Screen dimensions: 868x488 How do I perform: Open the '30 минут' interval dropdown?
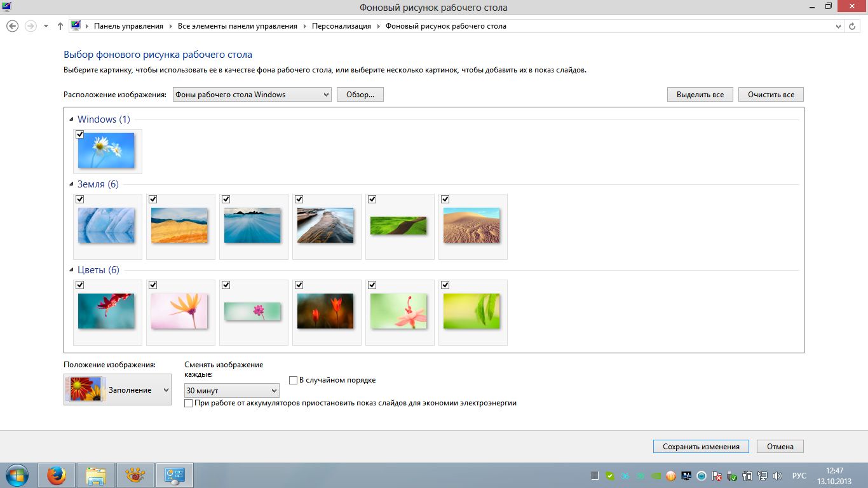232,390
